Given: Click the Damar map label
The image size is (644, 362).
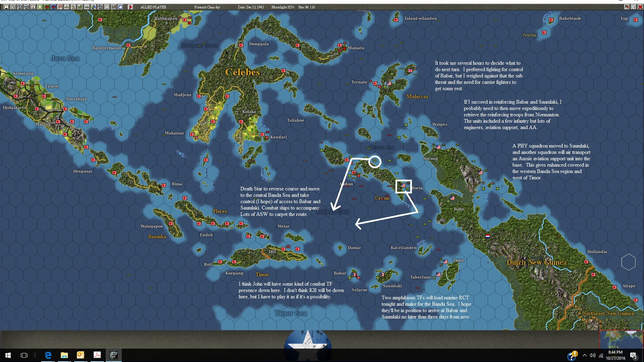Looking at the screenshot, I should [354, 248].
